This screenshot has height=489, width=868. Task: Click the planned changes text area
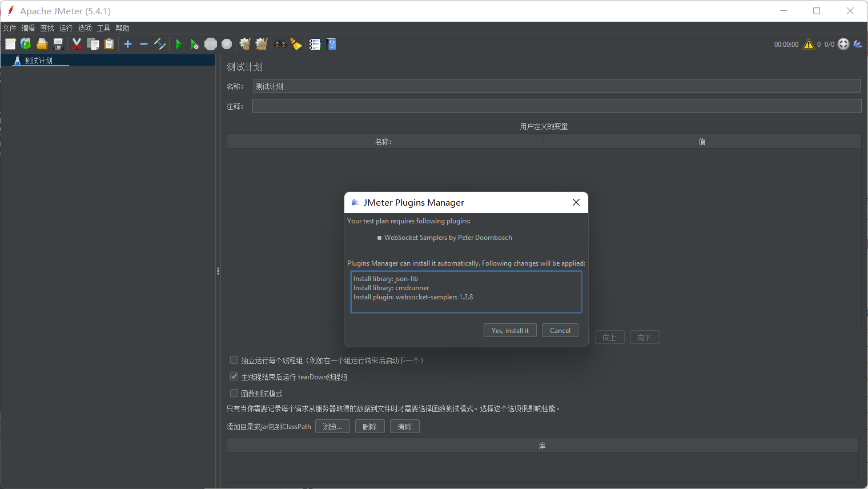[x=466, y=292]
